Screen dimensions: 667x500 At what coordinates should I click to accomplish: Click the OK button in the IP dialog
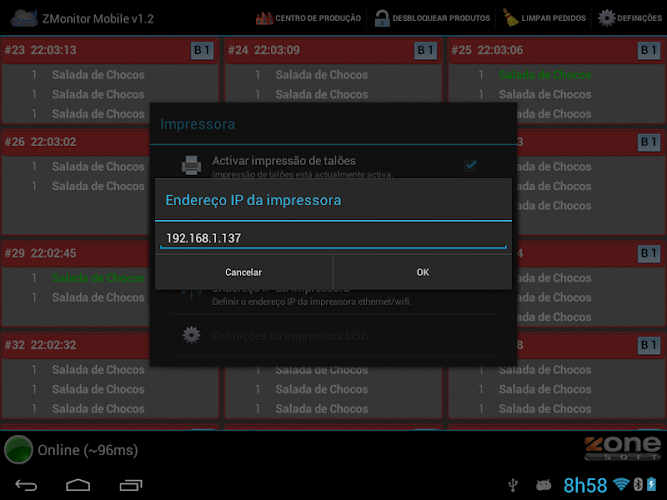(x=423, y=272)
